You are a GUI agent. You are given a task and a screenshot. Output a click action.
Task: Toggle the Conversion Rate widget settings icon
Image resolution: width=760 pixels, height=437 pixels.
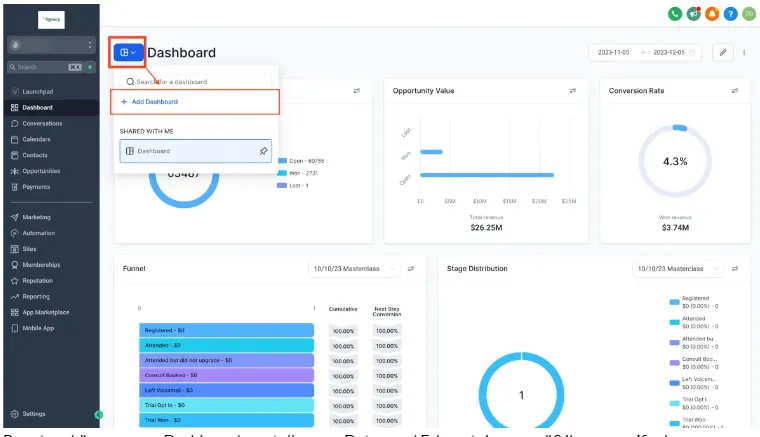pos(735,91)
